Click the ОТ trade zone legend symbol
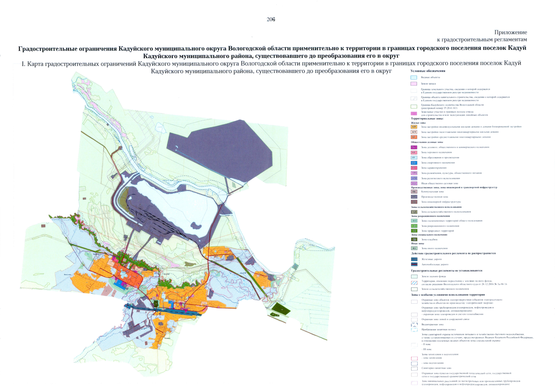The image size is (555, 392). (x=414, y=153)
